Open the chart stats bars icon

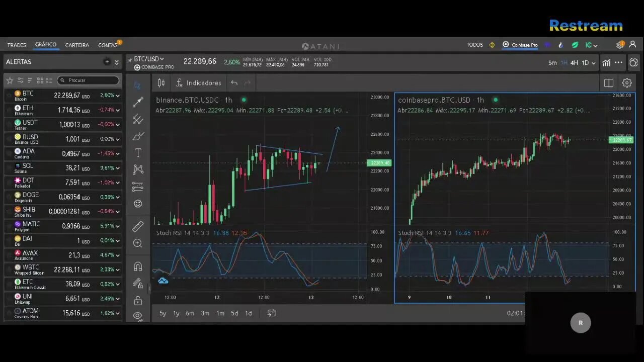pos(606,63)
